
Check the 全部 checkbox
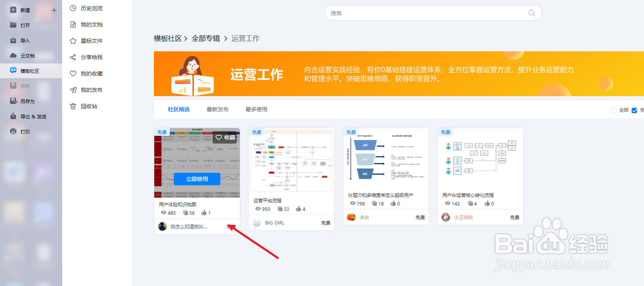tap(614, 111)
